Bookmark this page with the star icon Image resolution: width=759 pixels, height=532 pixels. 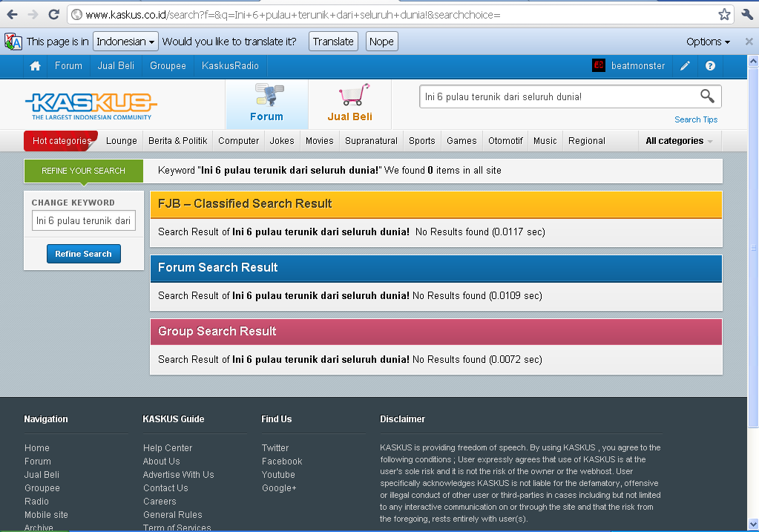click(x=724, y=15)
